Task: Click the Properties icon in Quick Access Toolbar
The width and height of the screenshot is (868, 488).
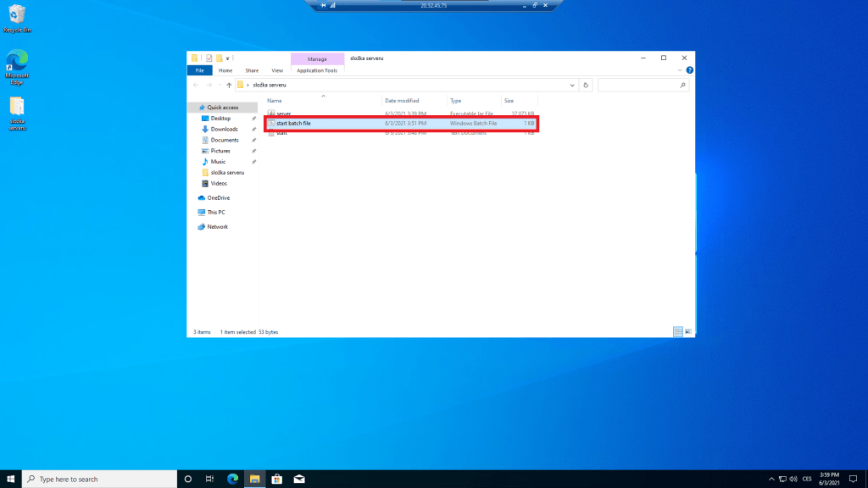Action: tap(209, 58)
